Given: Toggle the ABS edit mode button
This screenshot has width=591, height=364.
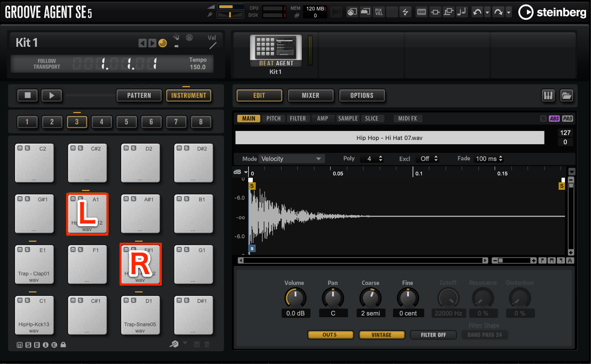Looking at the screenshot, I should coord(554,119).
